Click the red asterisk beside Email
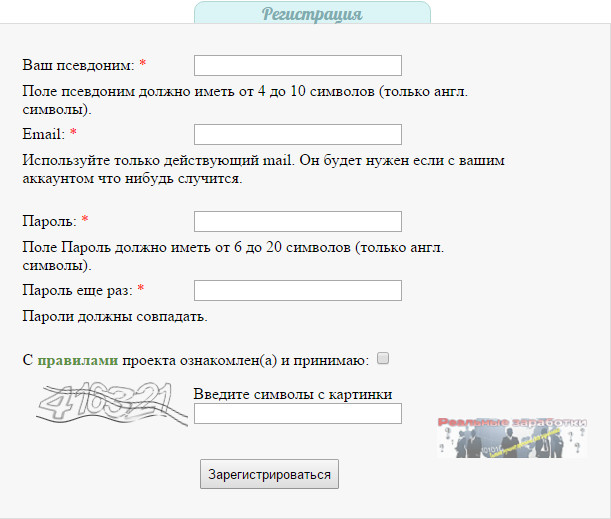Viewport: 611px width, 519px height. coord(73,134)
